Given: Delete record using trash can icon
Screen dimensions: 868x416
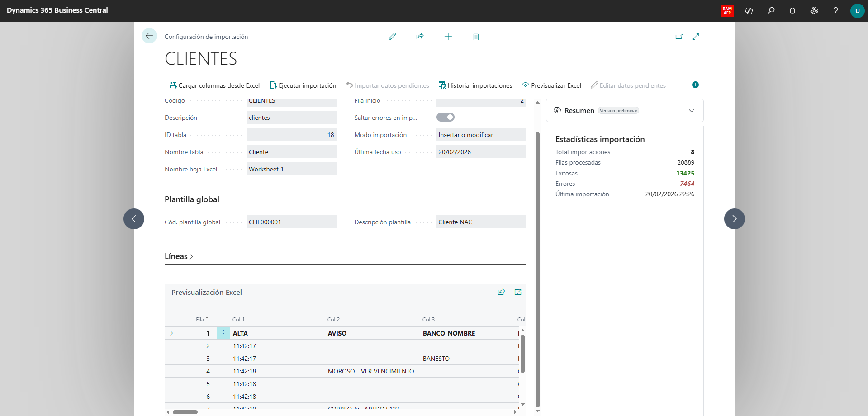Looking at the screenshot, I should (x=476, y=37).
